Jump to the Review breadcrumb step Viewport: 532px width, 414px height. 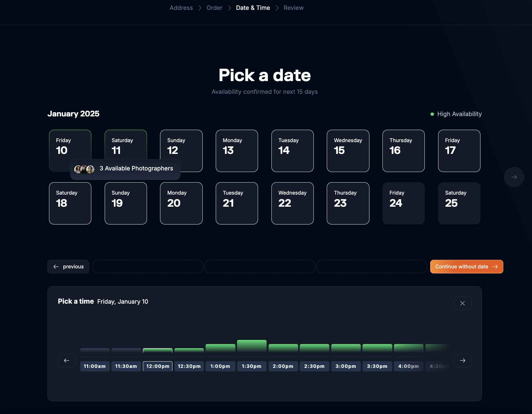(293, 8)
